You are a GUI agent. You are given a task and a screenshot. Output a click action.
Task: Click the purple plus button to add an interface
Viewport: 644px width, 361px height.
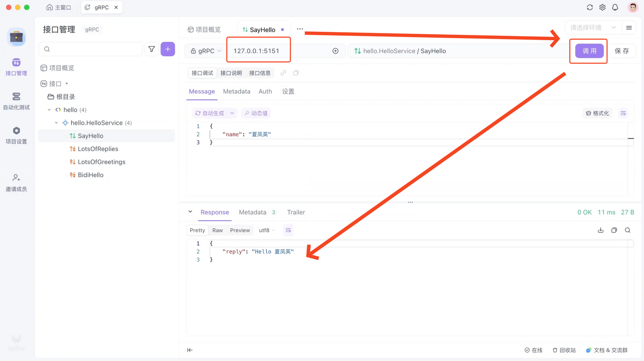point(167,49)
